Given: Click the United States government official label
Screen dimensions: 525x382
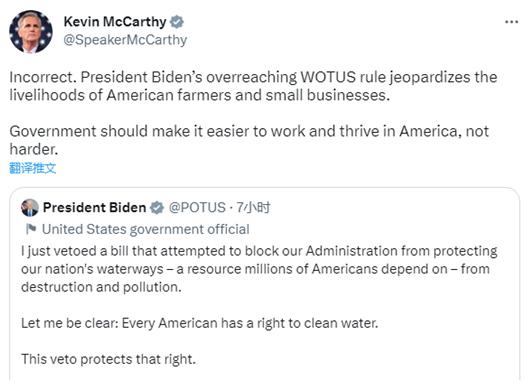Looking at the screenshot, I should pyautogui.click(x=146, y=229).
